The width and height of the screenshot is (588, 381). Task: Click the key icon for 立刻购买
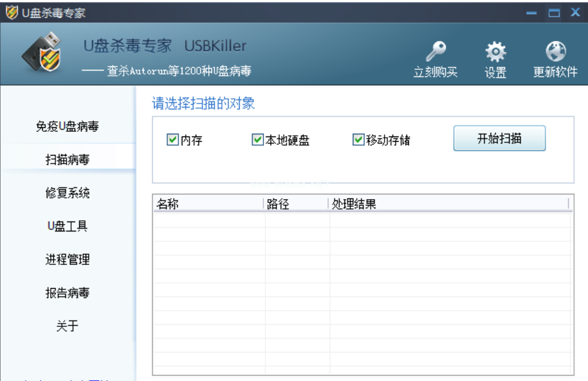click(x=435, y=51)
